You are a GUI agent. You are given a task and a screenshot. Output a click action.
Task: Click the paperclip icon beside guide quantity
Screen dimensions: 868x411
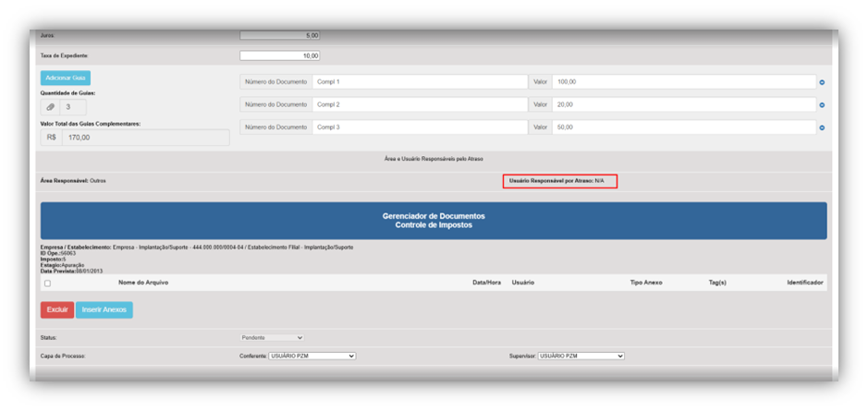51,107
